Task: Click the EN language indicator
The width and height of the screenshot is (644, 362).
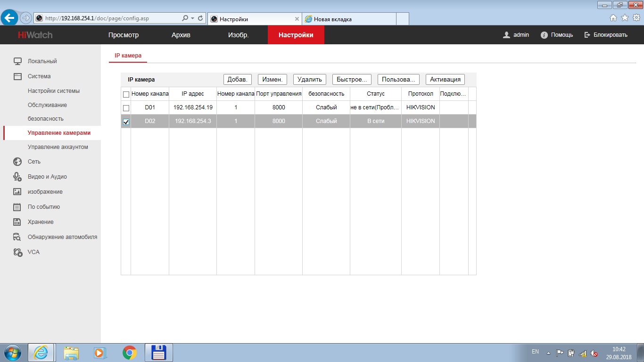Action: (535, 352)
